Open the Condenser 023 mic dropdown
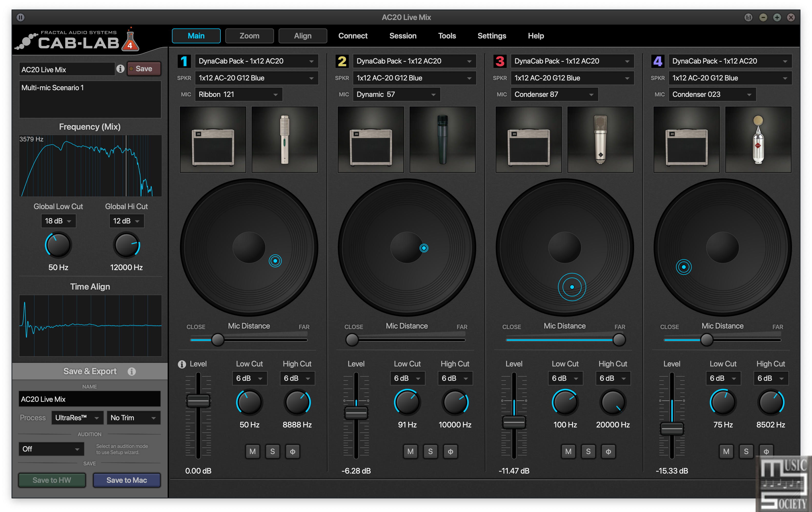This screenshot has width=812, height=512. click(x=712, y=94)
